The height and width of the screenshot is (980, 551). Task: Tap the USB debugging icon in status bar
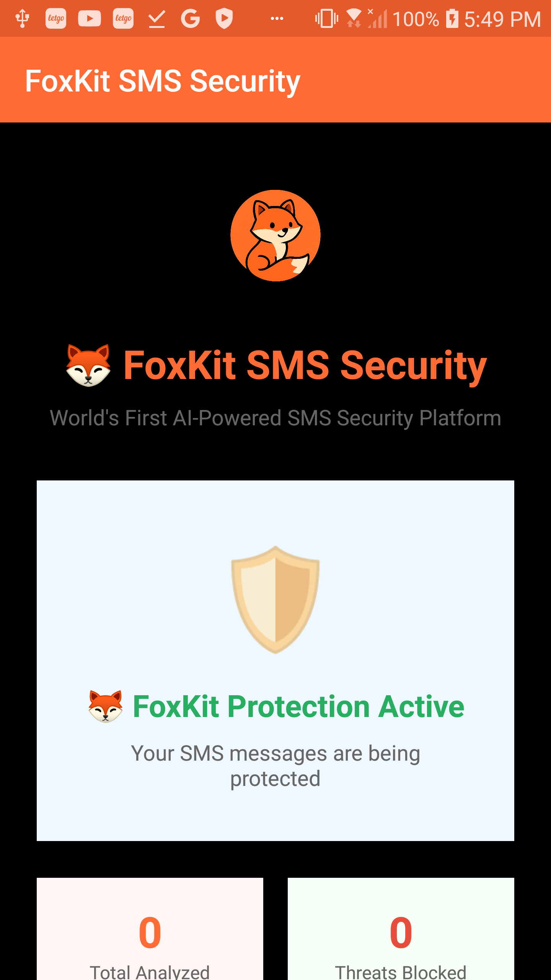(22, 18)
